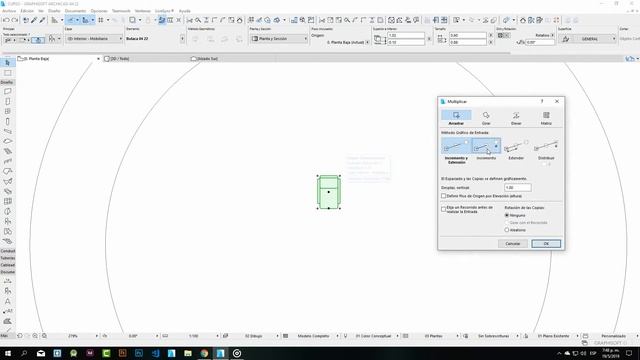
Task: Open 02 Dibujo layer combination dropdown
Action: tap(277, 336)
